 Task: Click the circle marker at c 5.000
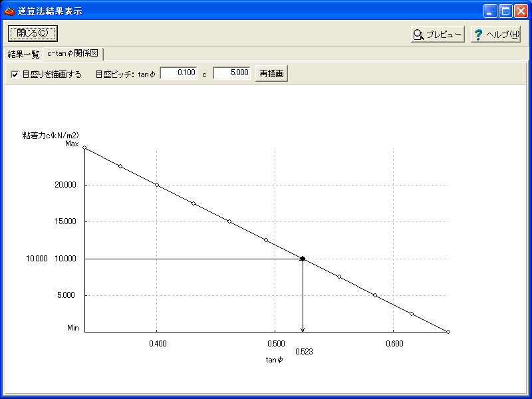pyautogui.click(x=375, y=295)
